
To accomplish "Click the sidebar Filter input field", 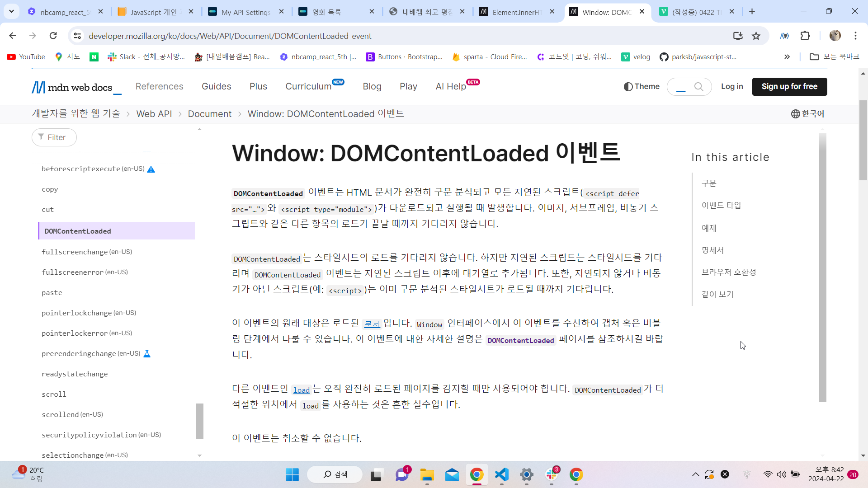I will pos(55,137).
